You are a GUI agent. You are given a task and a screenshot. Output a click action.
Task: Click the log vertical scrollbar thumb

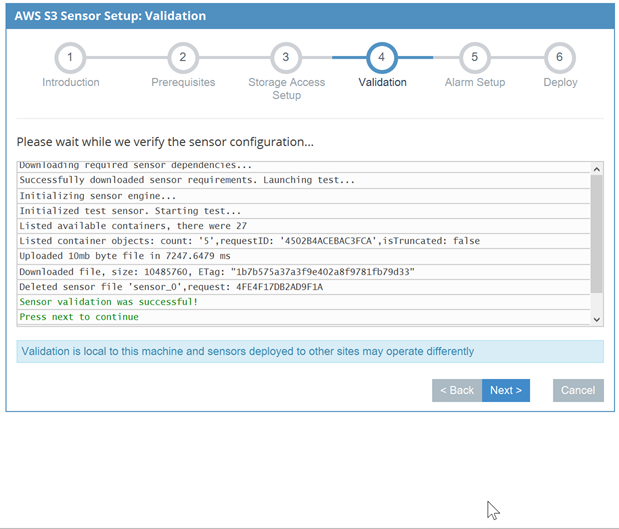click(596, 234)
